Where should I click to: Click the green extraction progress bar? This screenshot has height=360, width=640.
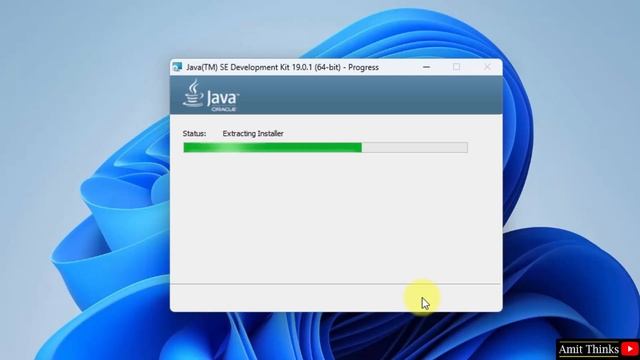point(325,147)
